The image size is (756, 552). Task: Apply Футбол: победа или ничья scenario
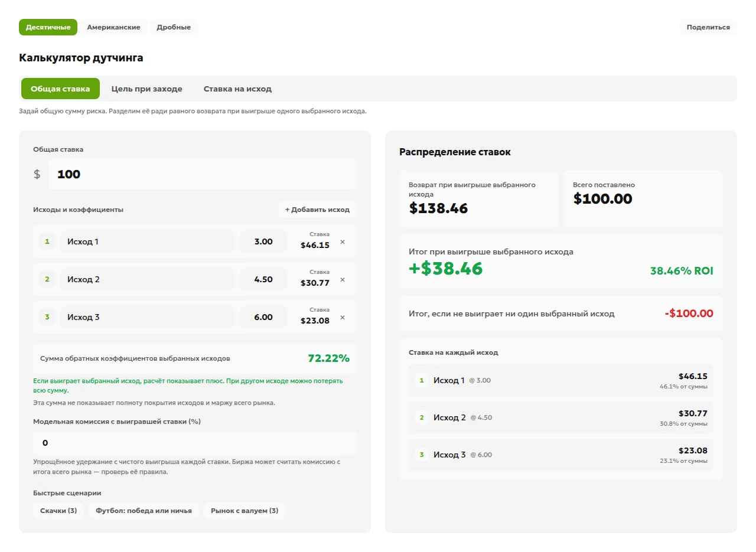click(144, 511)
